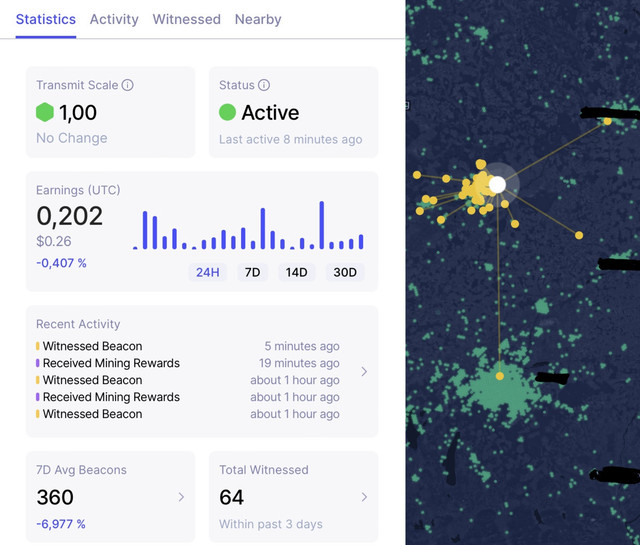
Task: Click the 'No Change' transmit scale text
Action: click(72, 138)
